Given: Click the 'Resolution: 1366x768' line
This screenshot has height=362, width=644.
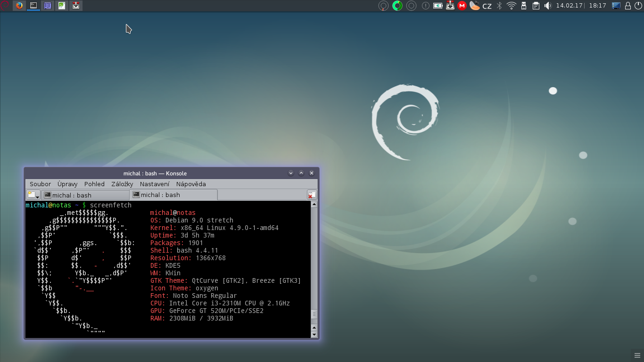Looking at the screenshot, I should pyautogui.click(x=188, y=258).
